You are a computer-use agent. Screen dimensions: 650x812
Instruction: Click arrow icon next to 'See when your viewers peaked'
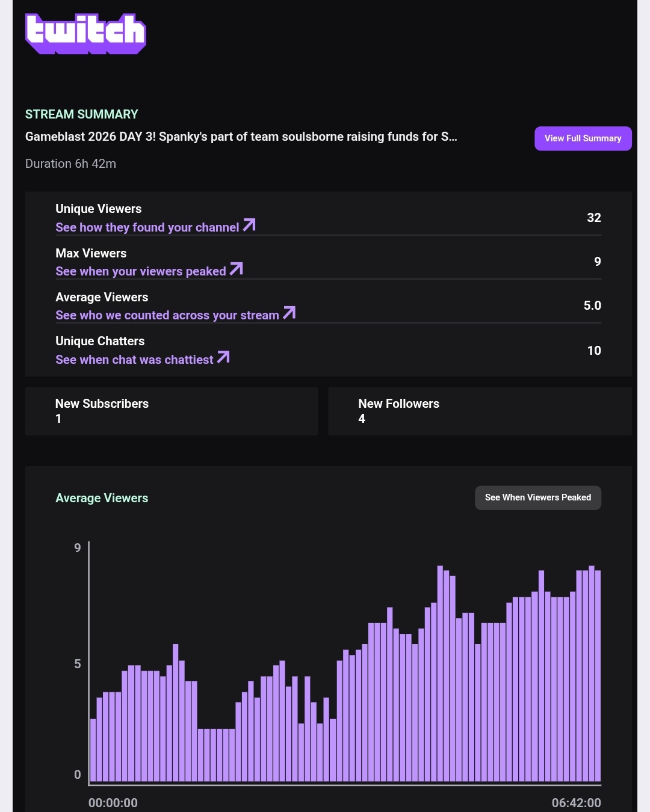pyautogui.click(x=237, y=269)
